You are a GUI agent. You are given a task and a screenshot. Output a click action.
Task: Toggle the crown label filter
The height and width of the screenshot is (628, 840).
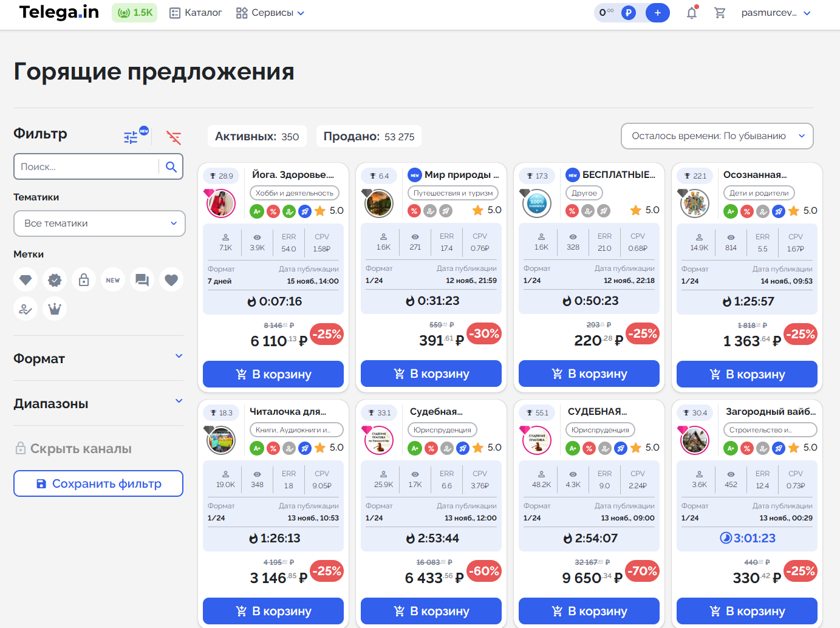pyautogui.click(x=55, y=309)
